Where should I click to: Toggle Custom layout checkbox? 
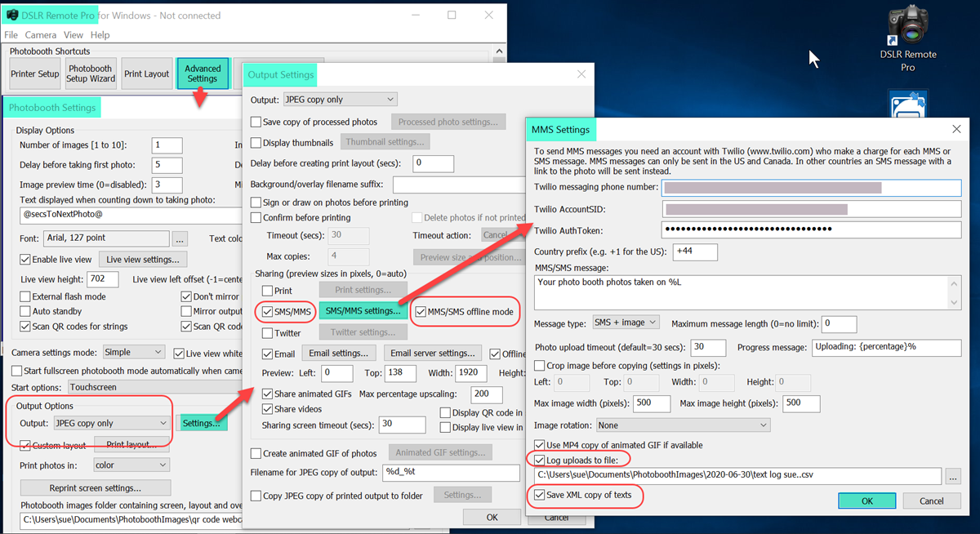click(25, 445)
